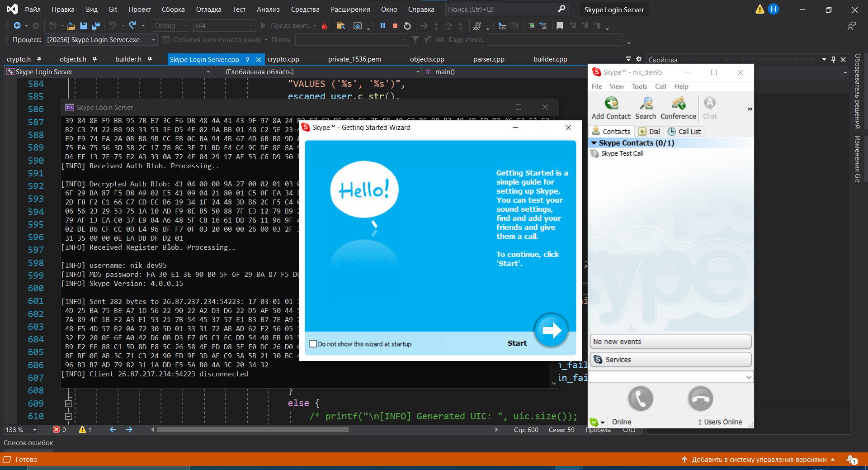Restart debugging session icon

pos(407,26)
